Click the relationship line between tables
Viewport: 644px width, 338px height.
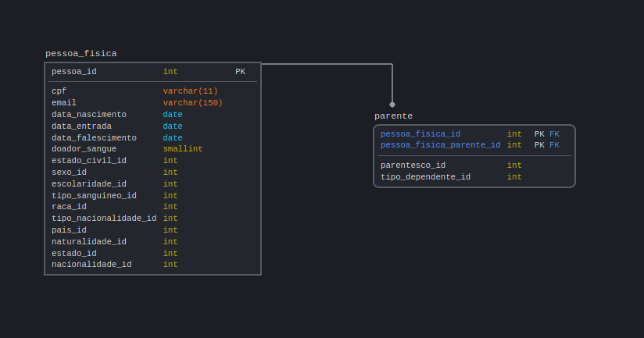tap(328, 64)
